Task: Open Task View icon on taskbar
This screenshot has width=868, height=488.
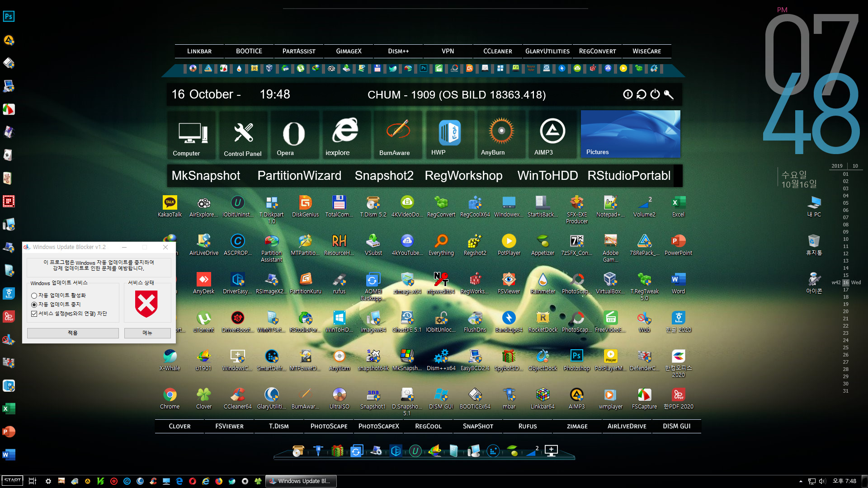Action: (32, 481)
